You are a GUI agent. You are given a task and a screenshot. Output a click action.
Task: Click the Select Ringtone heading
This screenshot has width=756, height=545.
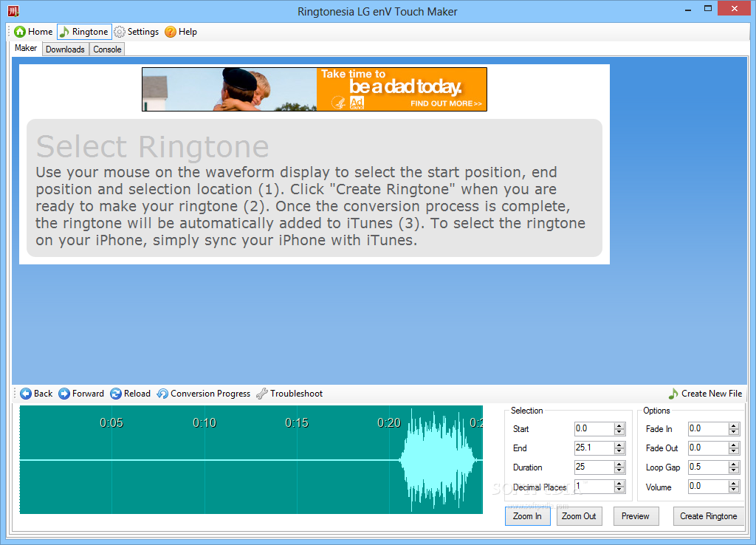(x=152, y=147)
